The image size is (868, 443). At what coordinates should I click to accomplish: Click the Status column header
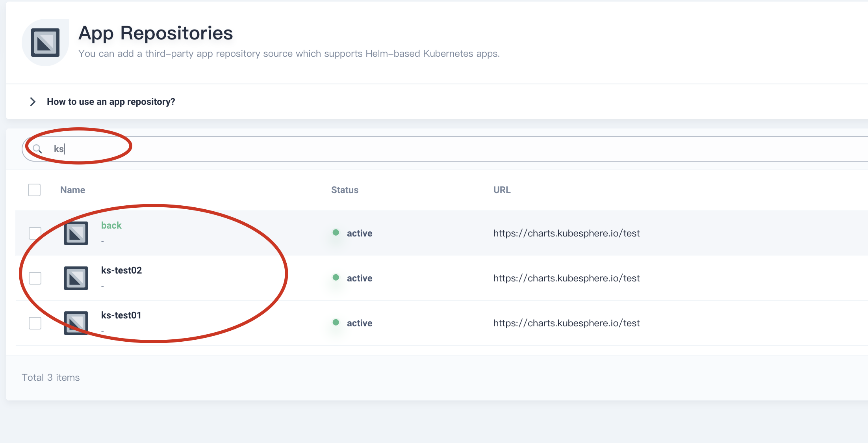click(345, 190)
